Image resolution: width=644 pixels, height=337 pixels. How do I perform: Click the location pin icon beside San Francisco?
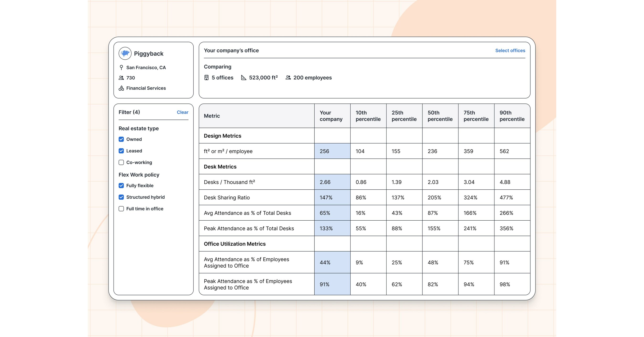121,67
